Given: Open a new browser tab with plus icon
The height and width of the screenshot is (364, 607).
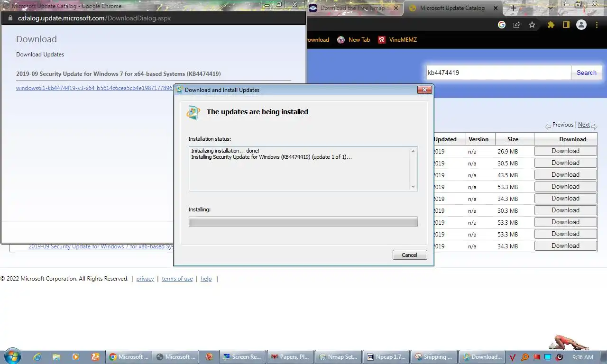Looking at the screenshot, I should (513, 8).
